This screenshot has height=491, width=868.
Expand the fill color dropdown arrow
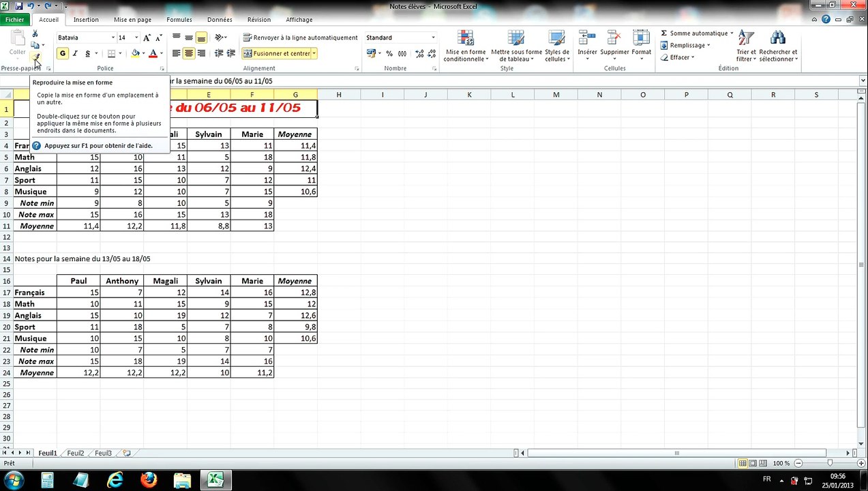coord(143,53)
